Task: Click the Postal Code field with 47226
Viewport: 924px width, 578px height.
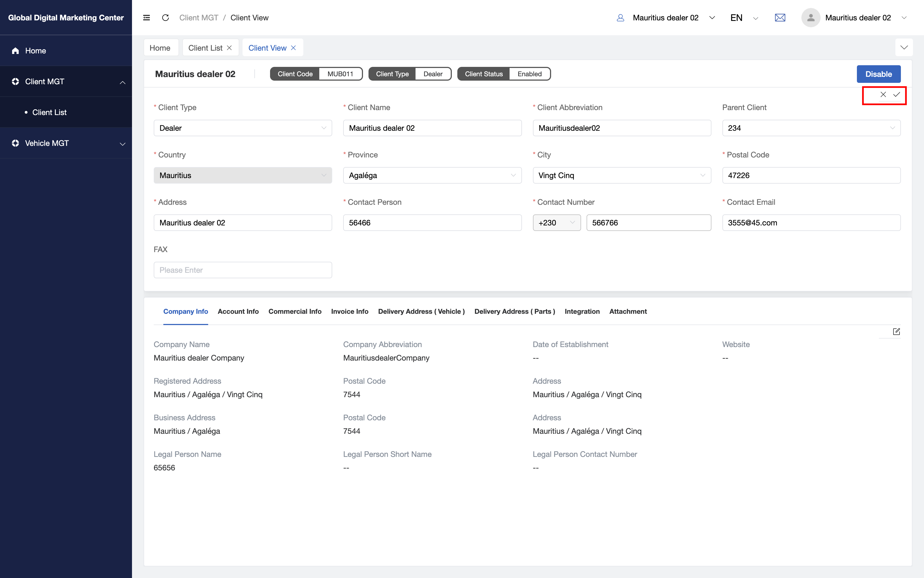Action: 811,176
